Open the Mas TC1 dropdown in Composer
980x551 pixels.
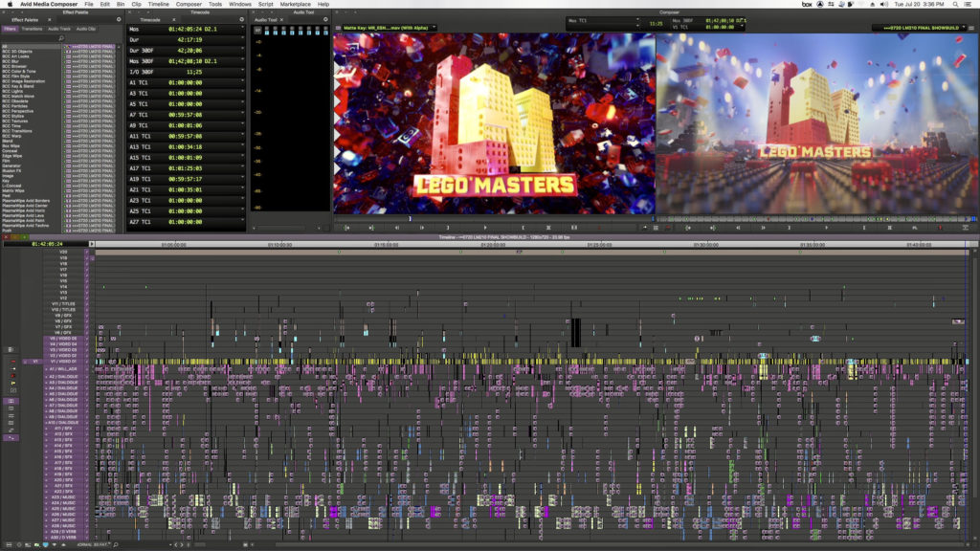(637, 21)
